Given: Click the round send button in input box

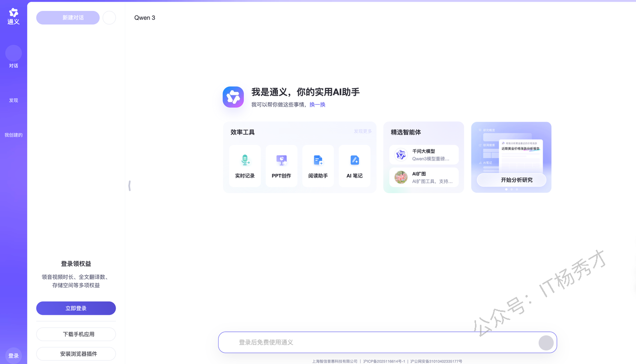Looking at the screenshot, I should (x=547, y=343).
